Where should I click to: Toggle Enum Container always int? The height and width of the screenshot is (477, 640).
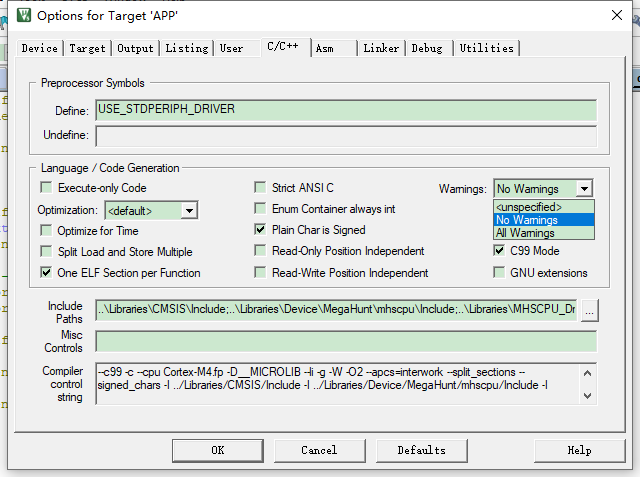click(260, 209)
